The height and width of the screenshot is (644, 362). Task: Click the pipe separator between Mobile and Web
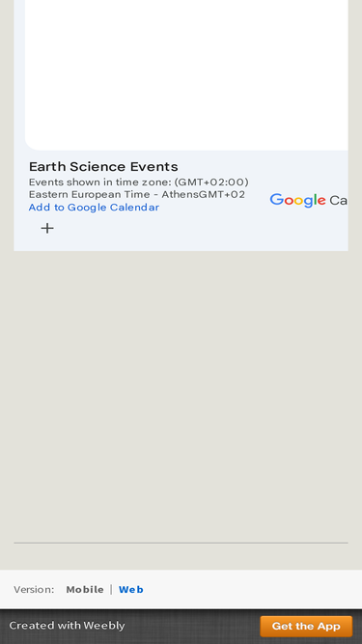[111, 589]
